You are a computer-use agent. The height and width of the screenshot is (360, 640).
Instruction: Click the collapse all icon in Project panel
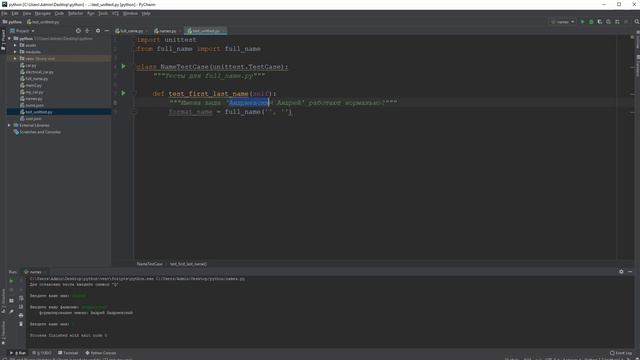click(87, 31)
